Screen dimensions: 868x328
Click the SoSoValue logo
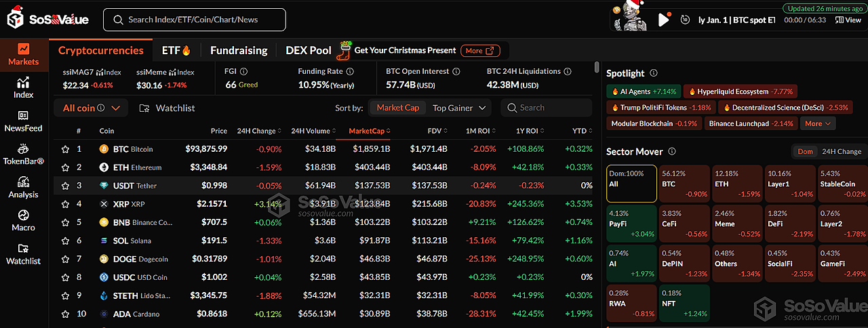[x=47, y=18]
